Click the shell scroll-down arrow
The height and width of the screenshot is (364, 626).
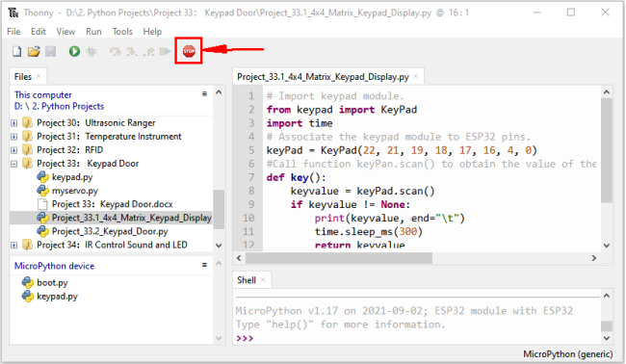607,338
